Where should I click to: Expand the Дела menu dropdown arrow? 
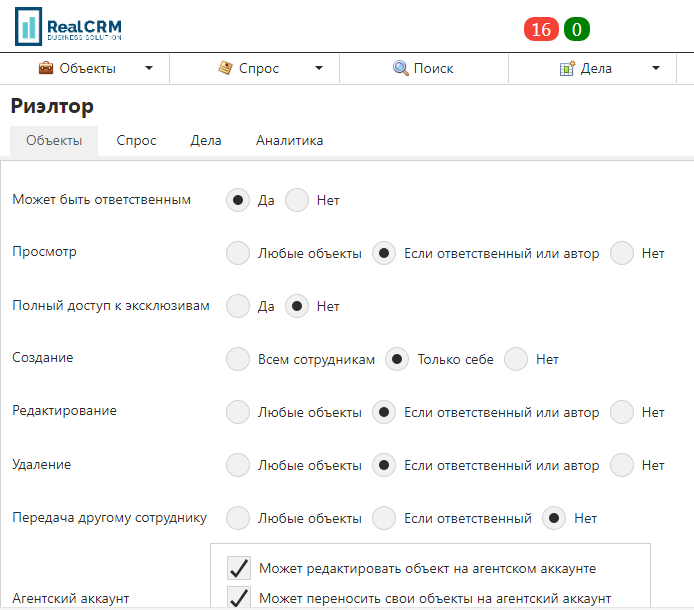pyautogui.click(x=656, y=68)
